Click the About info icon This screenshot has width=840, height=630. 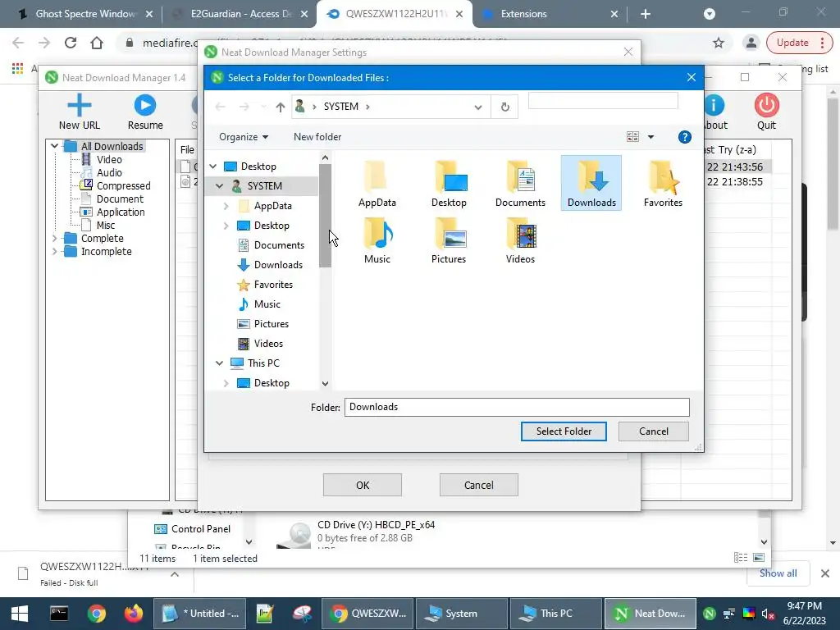714,105
